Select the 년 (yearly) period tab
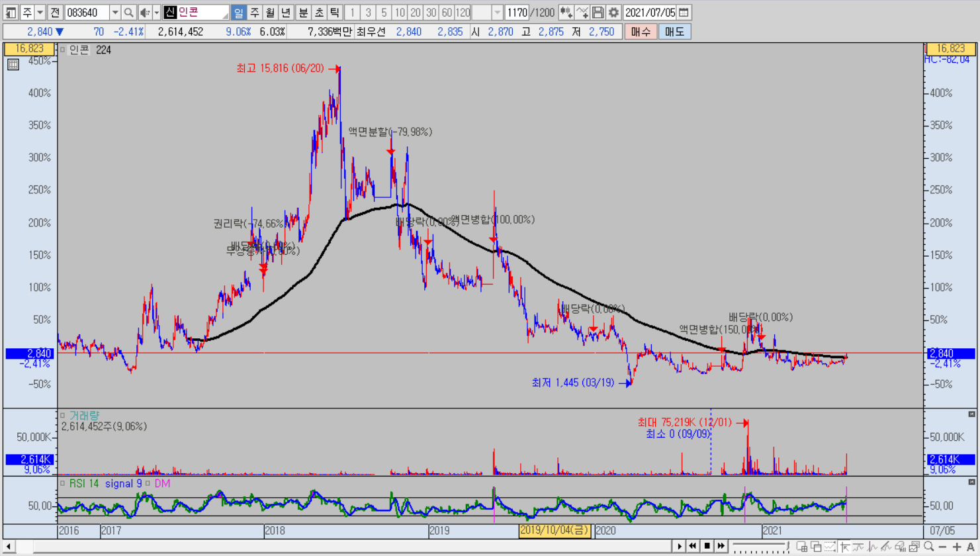The height and width of the screenshot is (556, 980). coord(286,13)
